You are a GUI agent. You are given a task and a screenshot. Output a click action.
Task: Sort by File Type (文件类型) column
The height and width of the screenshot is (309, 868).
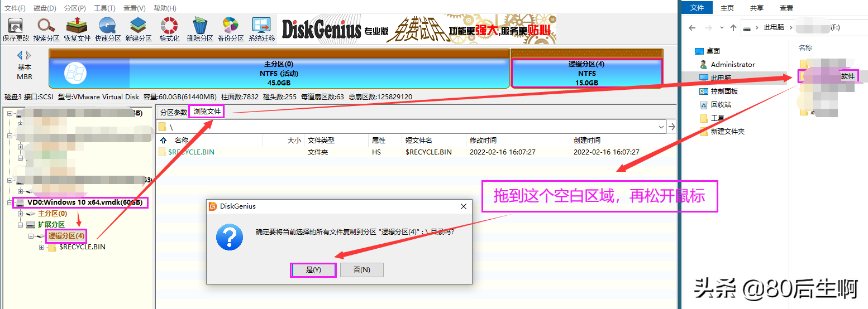click(321, 141)
